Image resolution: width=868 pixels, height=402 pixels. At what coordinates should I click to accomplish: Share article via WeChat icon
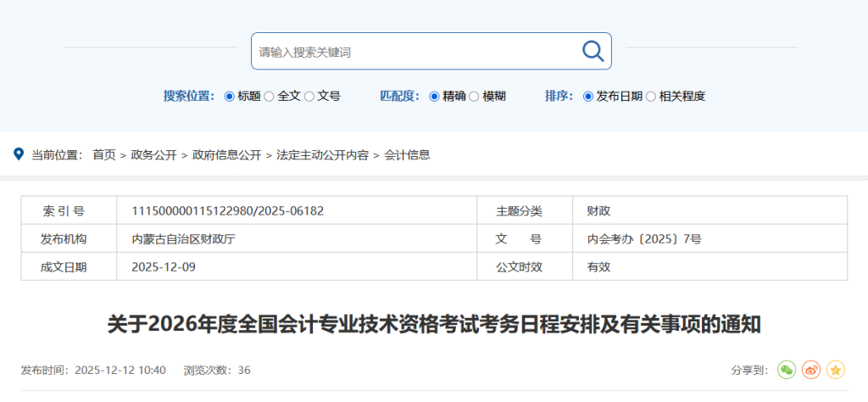pos(787,370)
